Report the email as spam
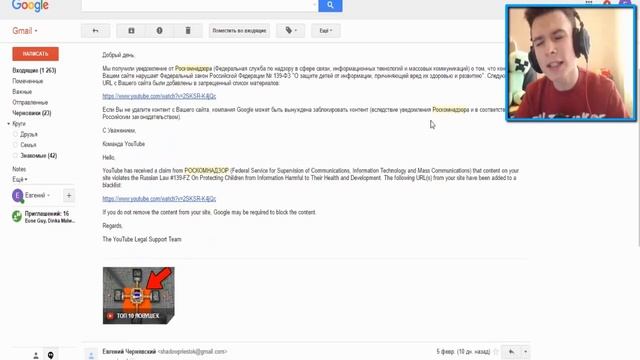The width and height of the screenshot is (640, 360). [x=160, y=31]
